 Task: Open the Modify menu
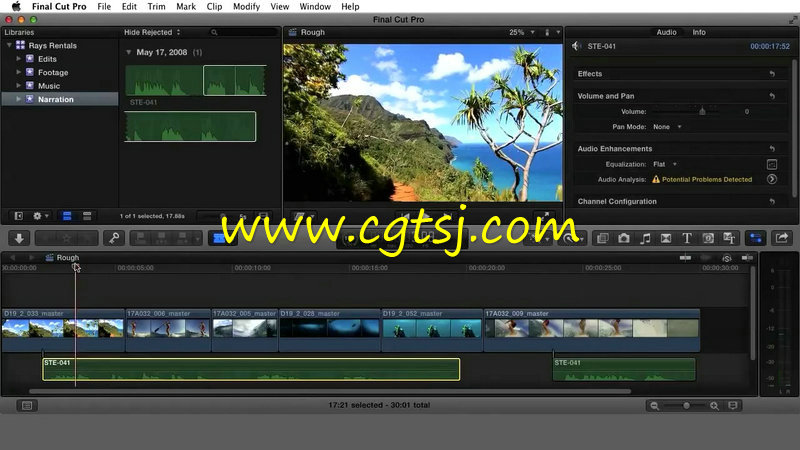point(246,6)
